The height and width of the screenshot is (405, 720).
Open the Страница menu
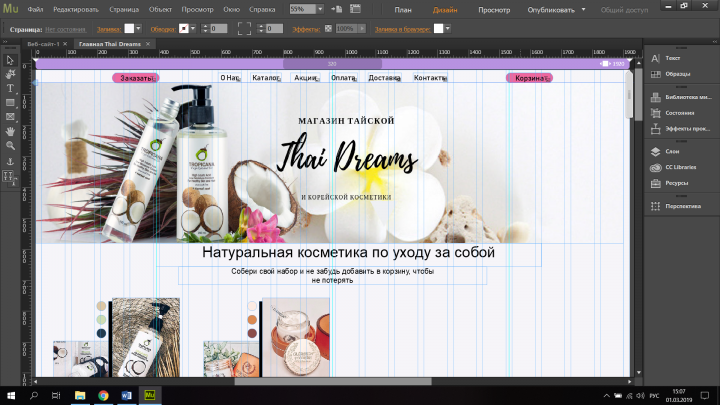coord(124,9)
